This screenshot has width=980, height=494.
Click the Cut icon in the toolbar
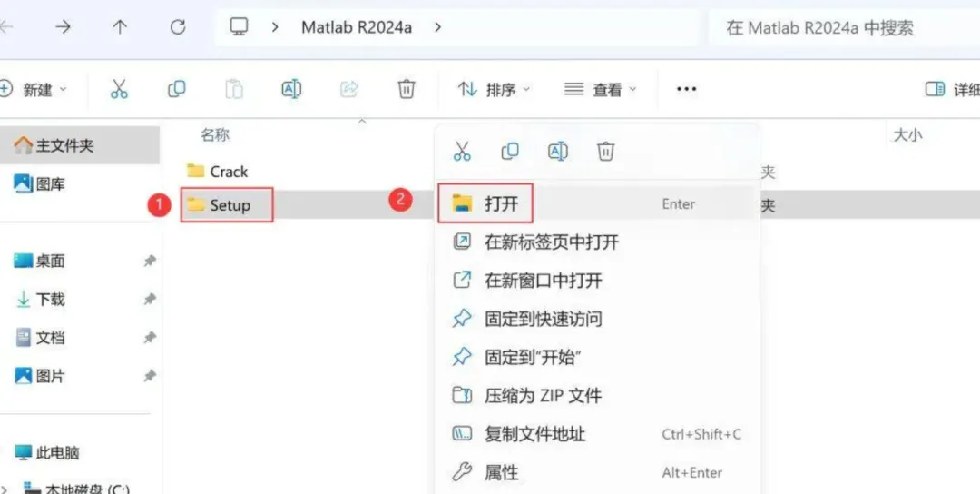point(119,89)
